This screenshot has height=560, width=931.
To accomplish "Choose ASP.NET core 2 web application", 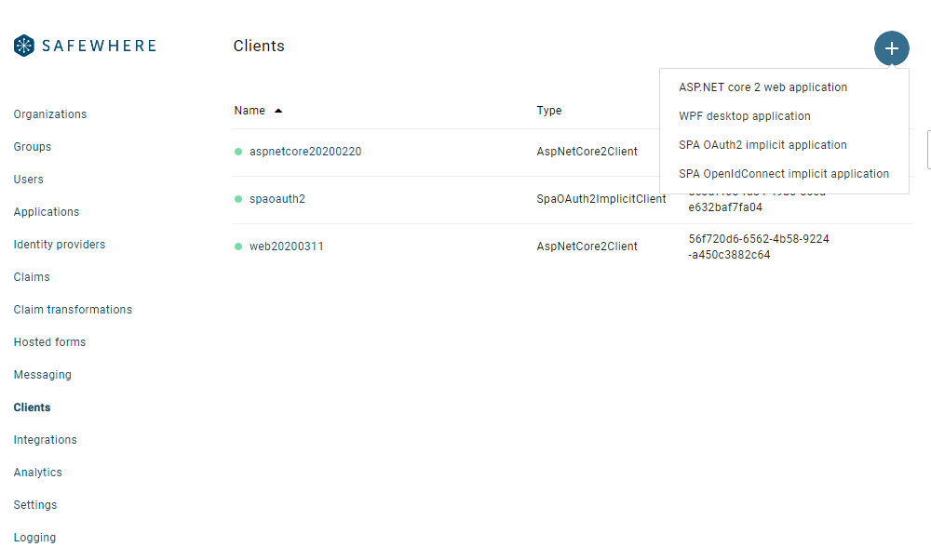I will 763,87.
